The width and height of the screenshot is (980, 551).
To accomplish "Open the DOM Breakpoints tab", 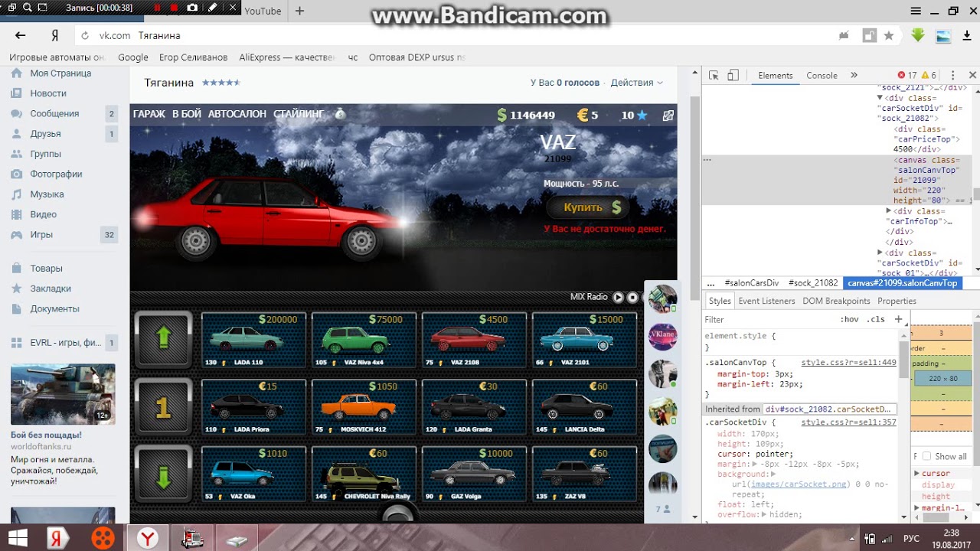I will pyautogui.click(x=836, y=301).
